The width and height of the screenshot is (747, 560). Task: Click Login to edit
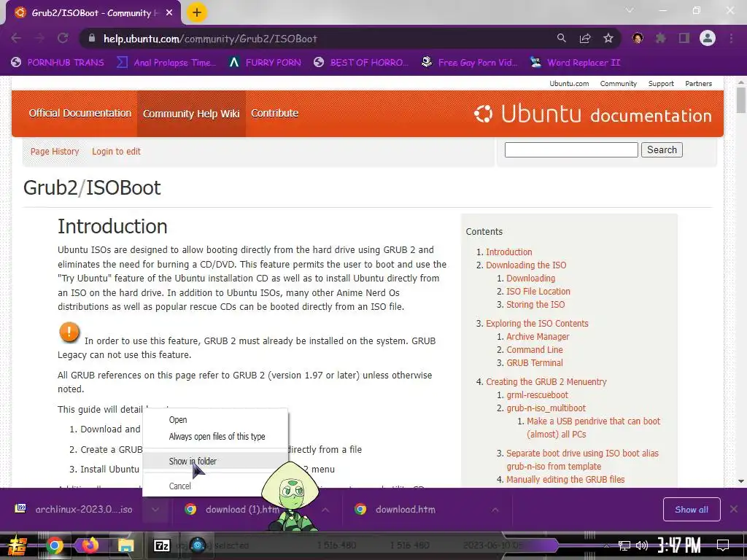(116, 152)
